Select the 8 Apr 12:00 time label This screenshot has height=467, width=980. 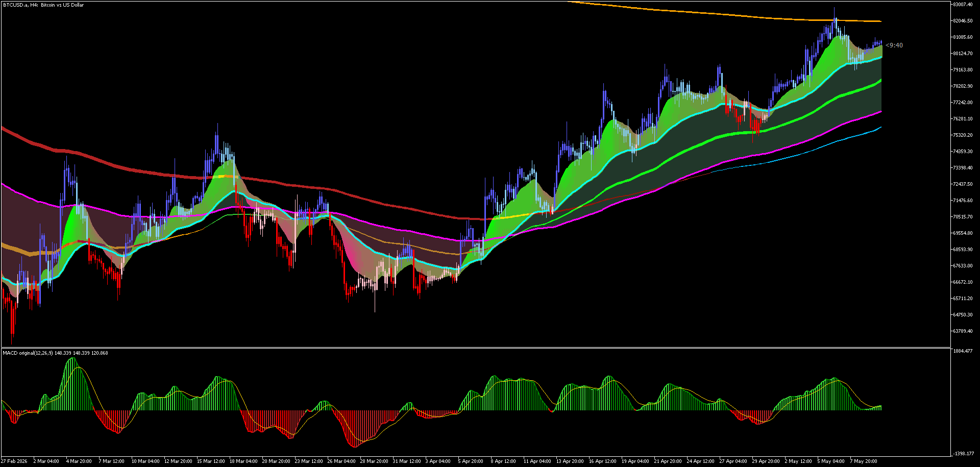(x=503, y=461)
